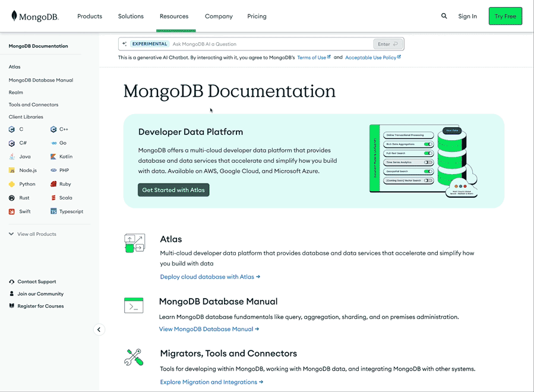Image resolution: width=534 pixels, height=392 pixels.
Task: Click the MongoDB leaf logo
Action: pyautogui.click(x=14, y=15)
